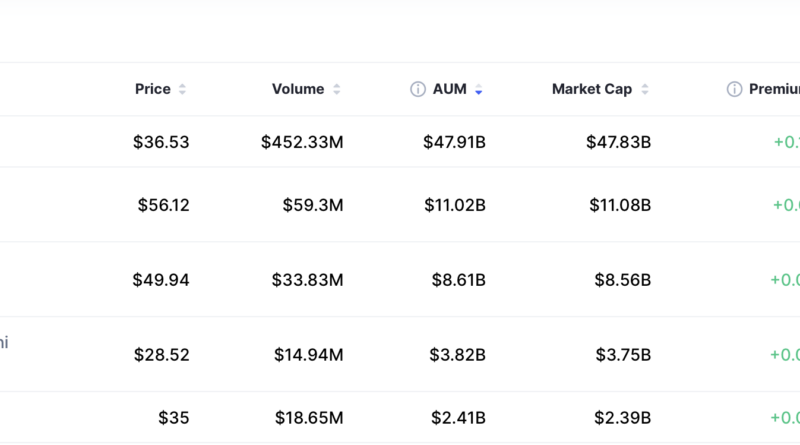Select the $8.61B AUM cell

(x=459, y=280)
